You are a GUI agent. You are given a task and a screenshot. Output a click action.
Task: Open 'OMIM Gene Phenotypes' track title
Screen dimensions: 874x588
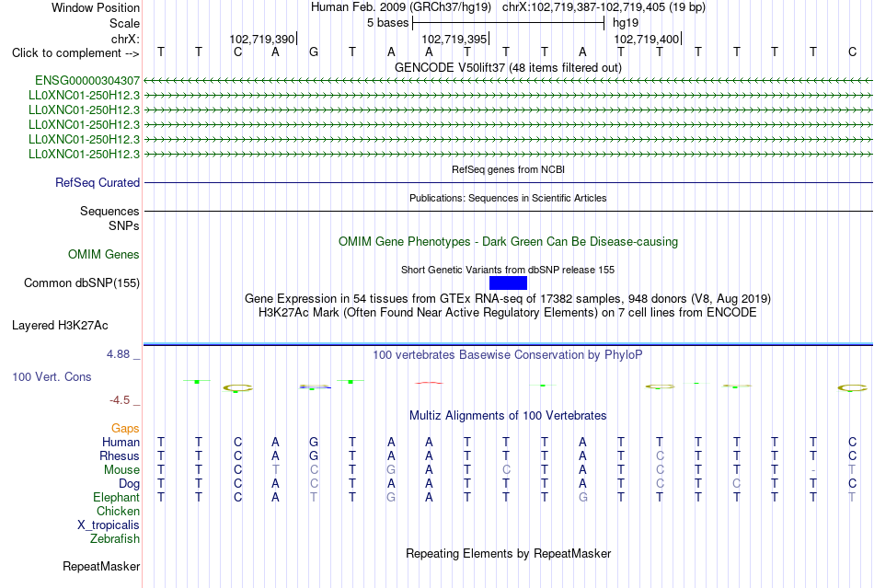pos(508,242)
